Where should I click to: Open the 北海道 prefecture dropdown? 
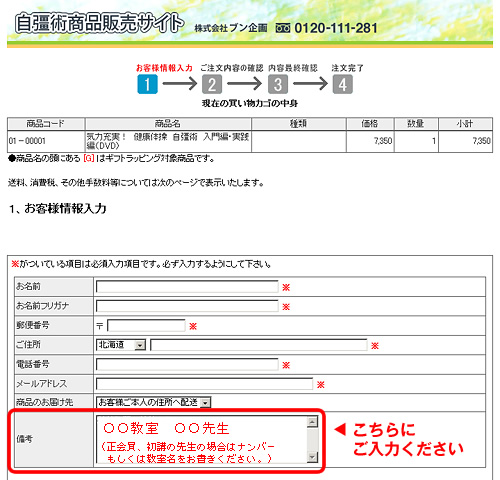(x=121, y=345)
